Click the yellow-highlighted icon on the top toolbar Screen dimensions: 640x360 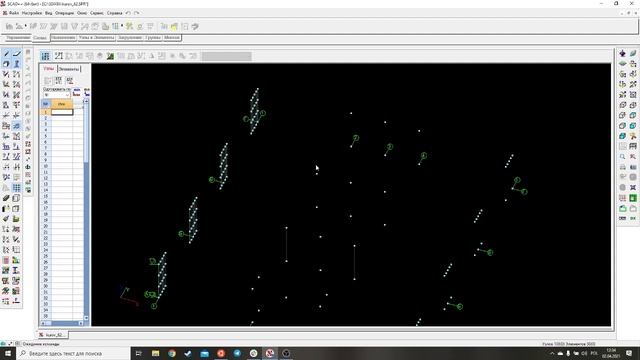pyautogui.click(x=174, y=27)
